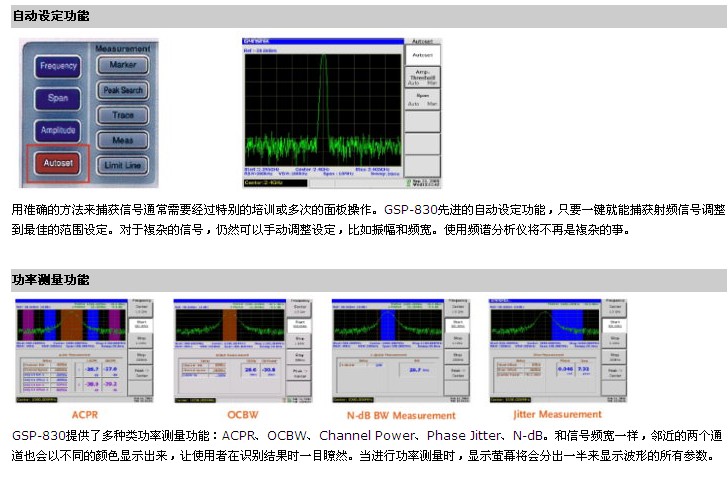Click the OCBW caption
Viewport: 728px width, 485px height.
pos(242,415)
